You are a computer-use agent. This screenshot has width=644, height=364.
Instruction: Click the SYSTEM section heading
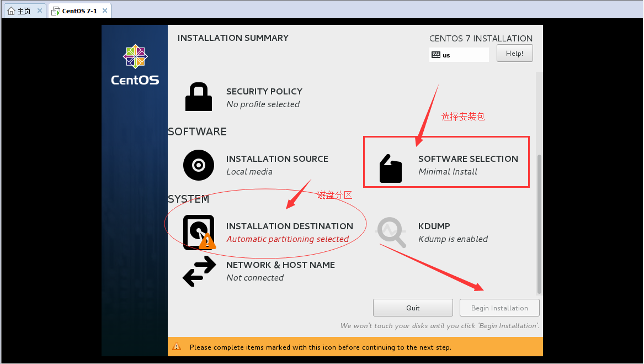click(x=189, y=199)
